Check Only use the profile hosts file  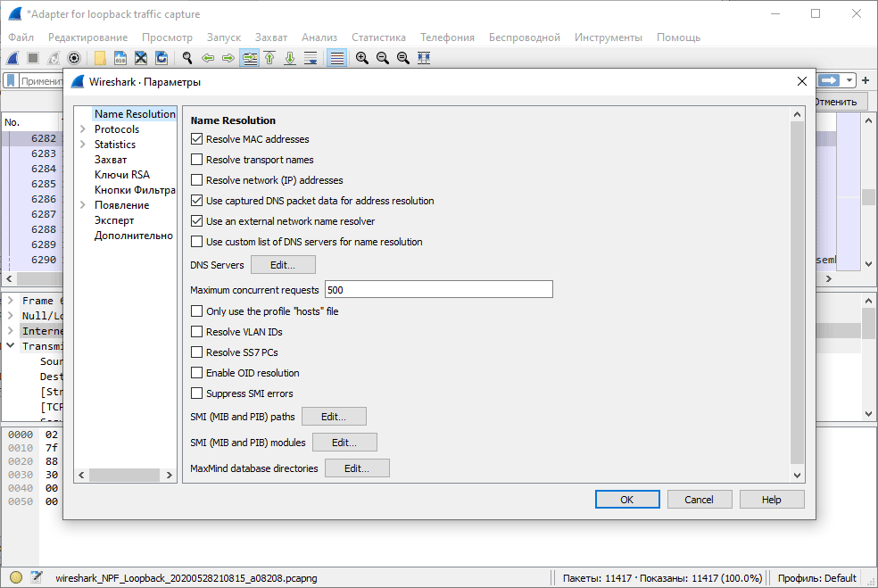[x=196, y=311]
